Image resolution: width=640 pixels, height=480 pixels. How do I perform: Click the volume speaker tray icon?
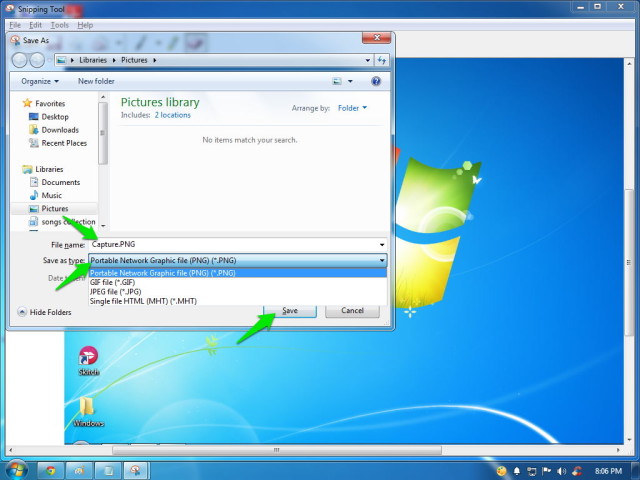click(x=561, y=471)
